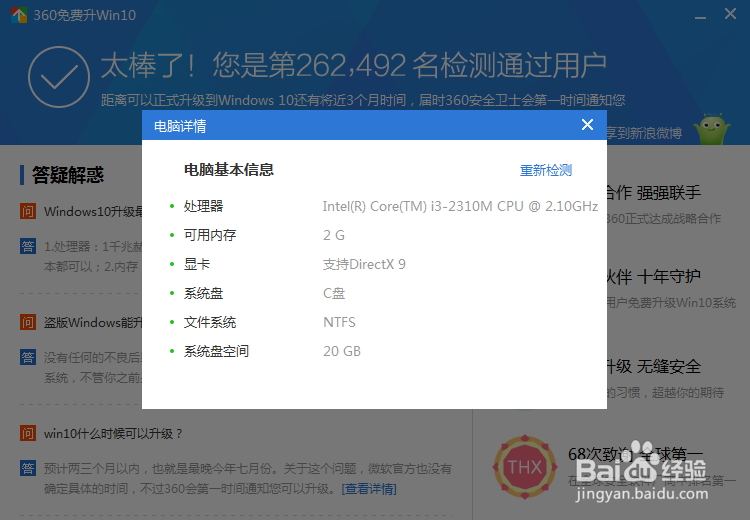This screenshot has width=750, height=520.
Task: Select the 文件系统 row label
Action: [x=210, y=322]
